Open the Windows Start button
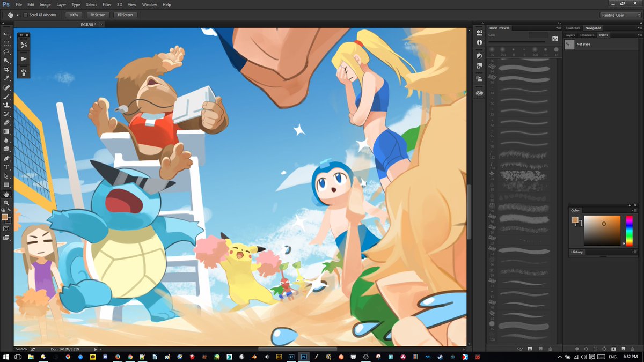 pyautogui.click(x=5, y=357)
